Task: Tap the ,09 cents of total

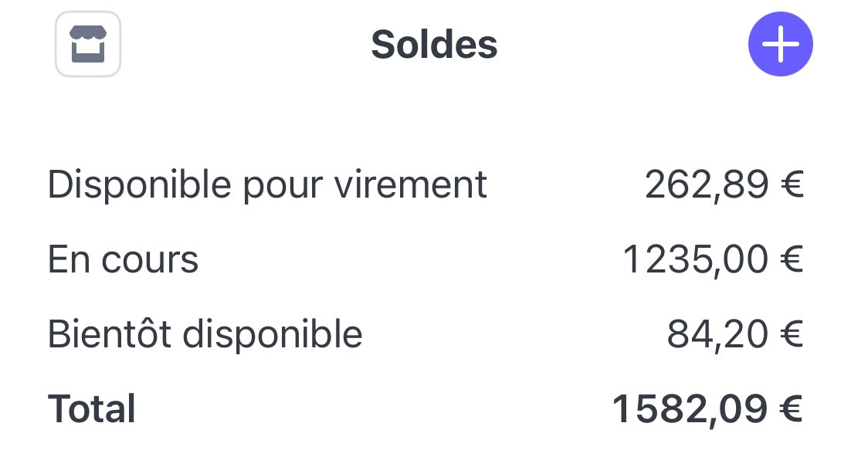Action: [736, 411]
